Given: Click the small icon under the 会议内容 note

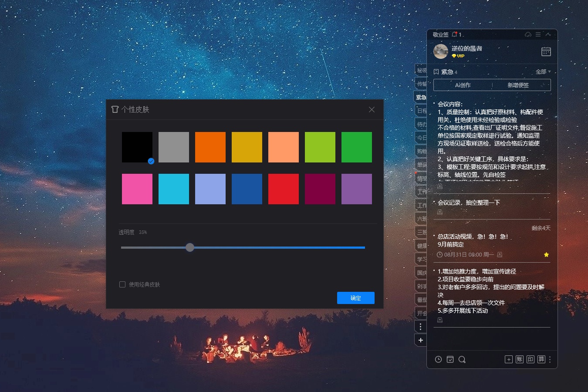Looking at the screenshot, I should coord(440,186).
